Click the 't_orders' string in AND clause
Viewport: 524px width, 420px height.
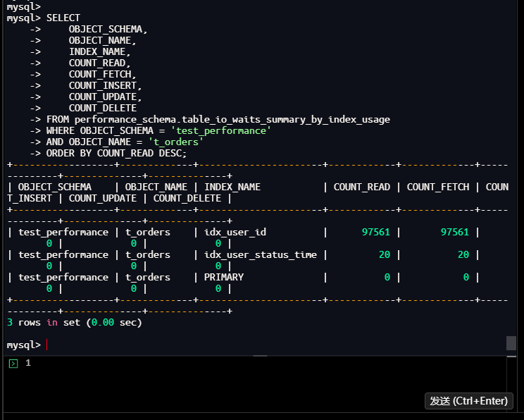point(175,142)
